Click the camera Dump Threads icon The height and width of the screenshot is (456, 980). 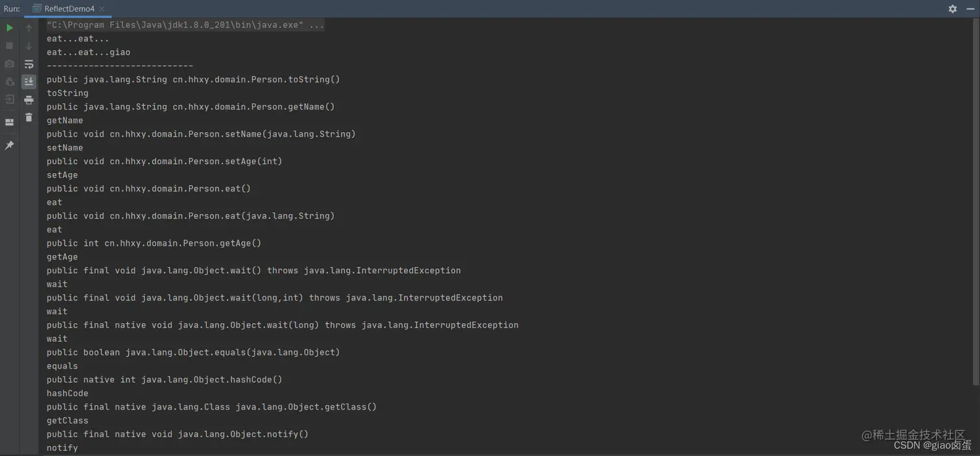(x=9, y=64)
